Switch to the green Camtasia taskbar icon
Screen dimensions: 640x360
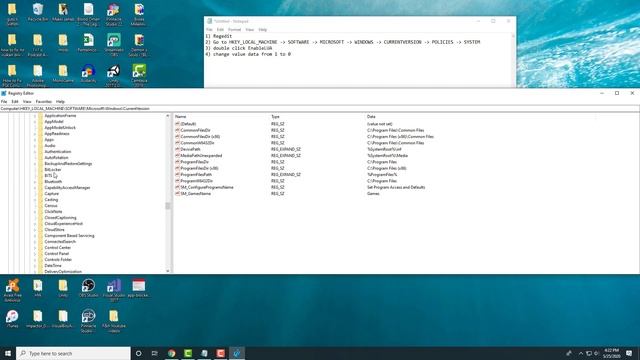pyautogui.click(x=188, y=353)
